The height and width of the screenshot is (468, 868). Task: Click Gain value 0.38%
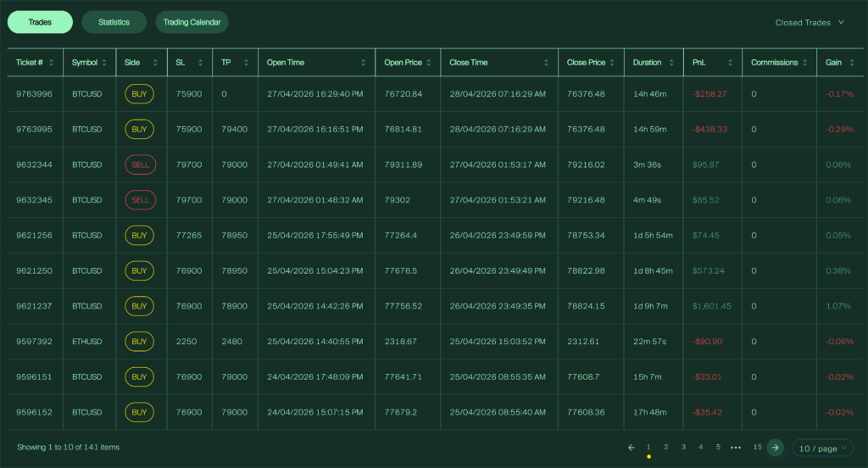coord(838,270)
